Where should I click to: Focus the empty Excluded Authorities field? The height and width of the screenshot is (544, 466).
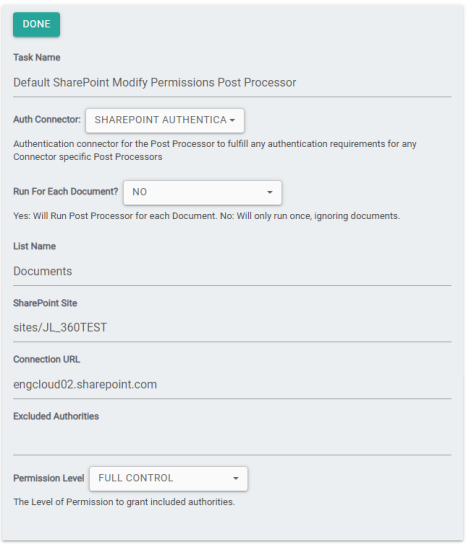coord(232,441)
